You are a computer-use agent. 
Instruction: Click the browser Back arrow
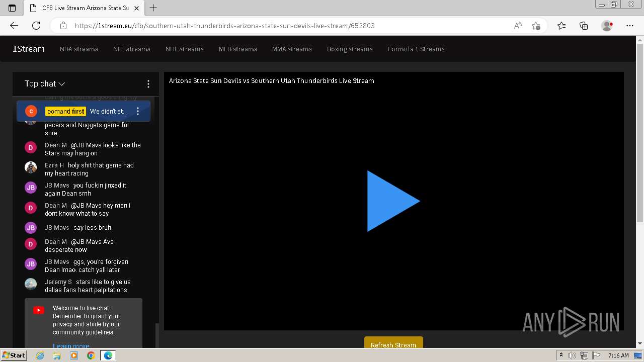tap(14, 26)
